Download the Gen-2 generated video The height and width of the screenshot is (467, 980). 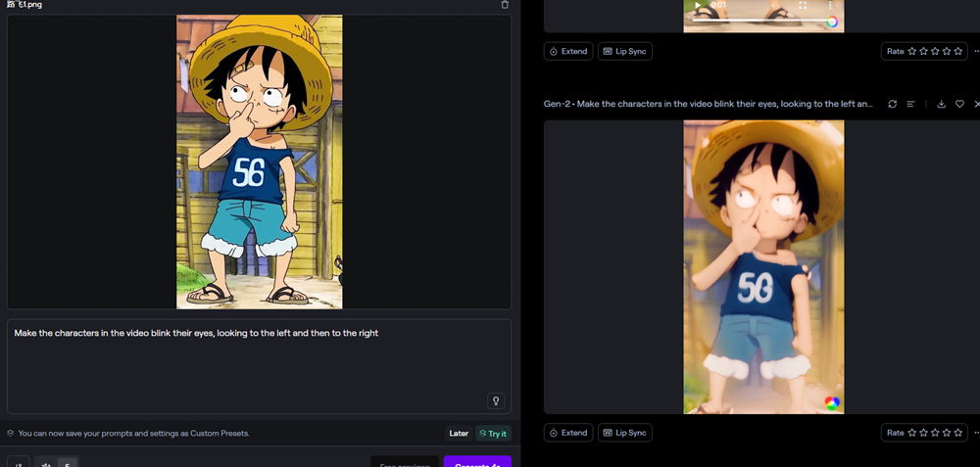point(941,104)
